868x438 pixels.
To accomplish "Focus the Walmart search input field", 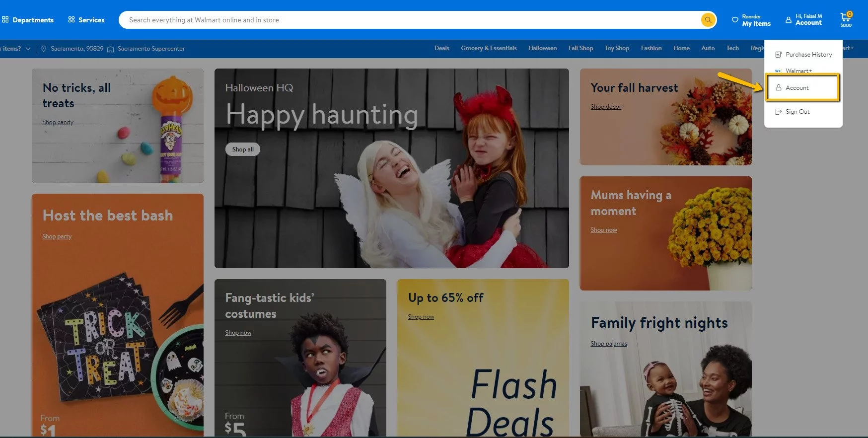I will point(407,20).
